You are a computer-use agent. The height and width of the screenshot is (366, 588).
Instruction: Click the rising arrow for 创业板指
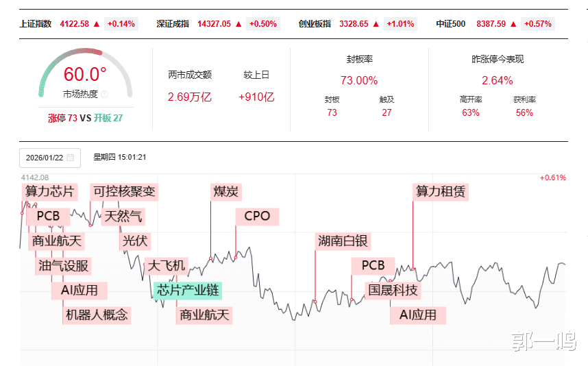(x=377, y=24)
